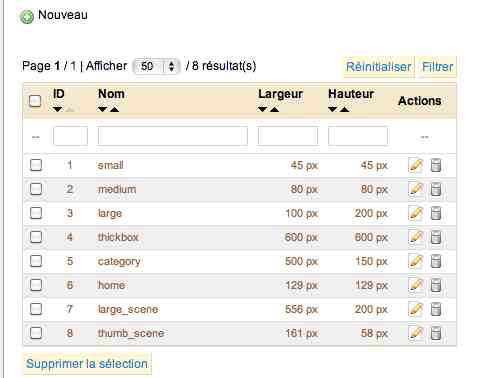Screen dimensions: 504x378
Task: Sort ID column descending with down arrow
Action: (x=58, y=109)
